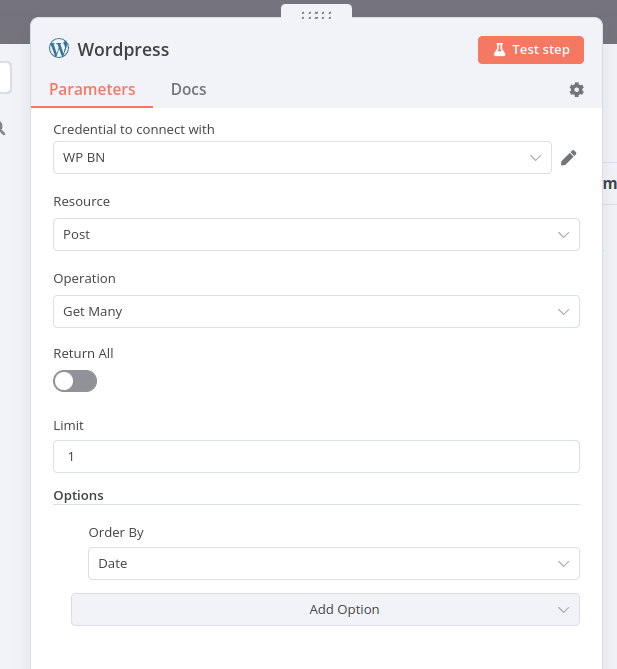Click Add Option button
617x669 pixels.
(x=325, y=609)
